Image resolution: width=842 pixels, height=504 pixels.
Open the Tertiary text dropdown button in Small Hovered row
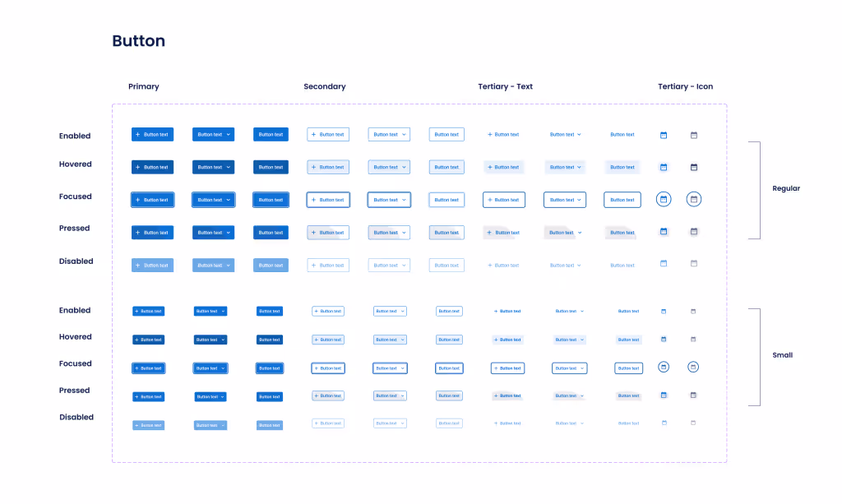(569, 340)
